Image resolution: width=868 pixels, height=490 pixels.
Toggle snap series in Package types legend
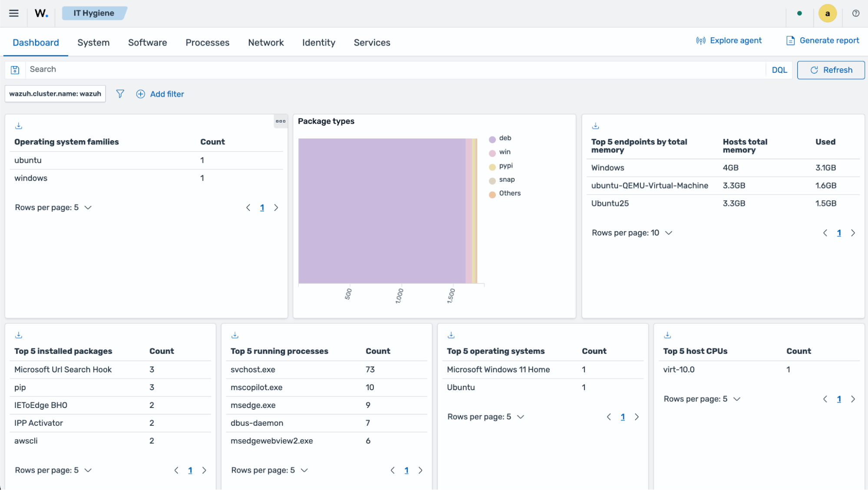pos(502,180)
